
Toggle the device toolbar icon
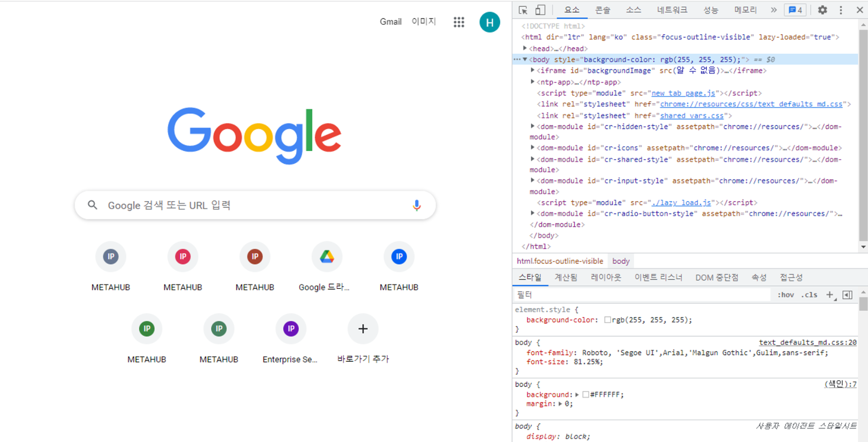pyautogui.click(x=540, y=10)
